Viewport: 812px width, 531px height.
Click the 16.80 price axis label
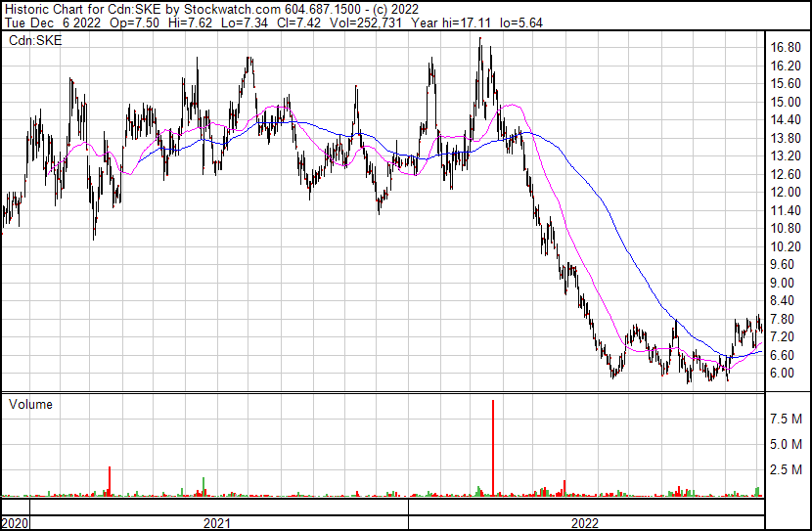[787, 47]
